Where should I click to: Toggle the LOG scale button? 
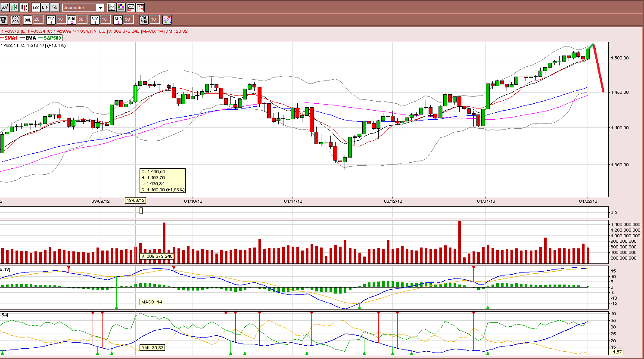tap(36, 7)
